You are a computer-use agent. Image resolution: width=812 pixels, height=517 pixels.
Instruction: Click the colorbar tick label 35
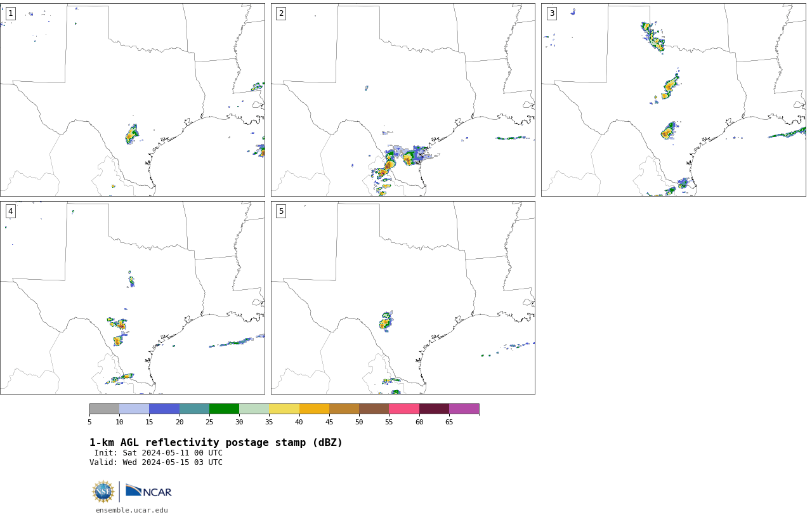pos(269,422)
